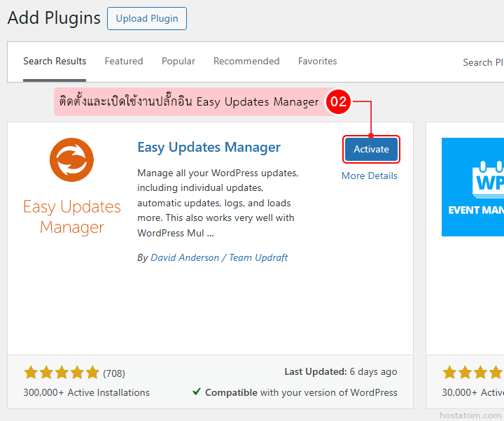Click the 300,000+ Active Installations text

86,392
